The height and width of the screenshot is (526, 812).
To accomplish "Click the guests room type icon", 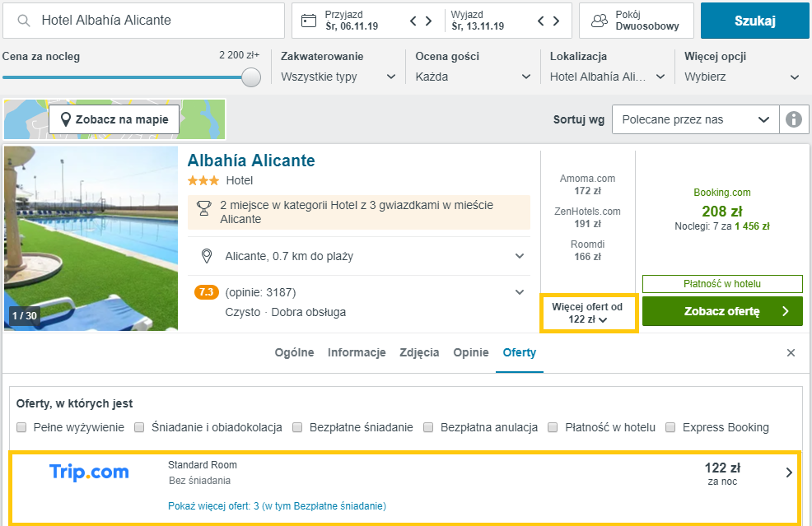I will [x=600, y=21].
